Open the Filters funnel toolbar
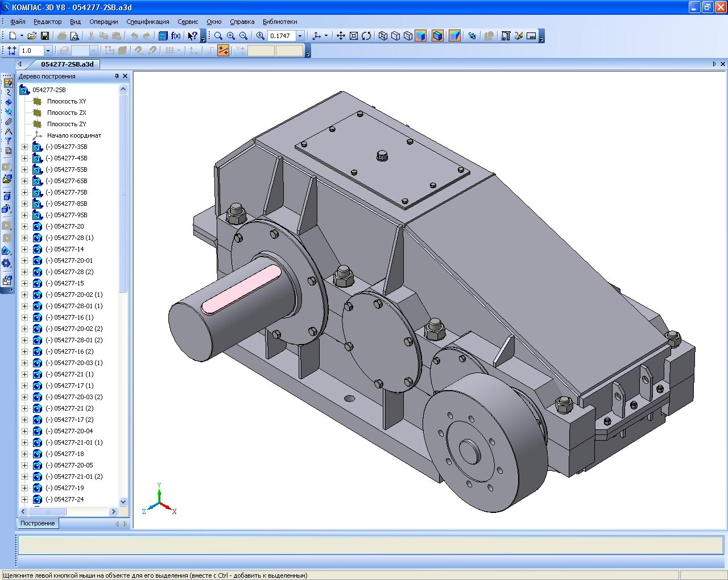The height and width of the screenshot is (580, 728). point(8,141)
